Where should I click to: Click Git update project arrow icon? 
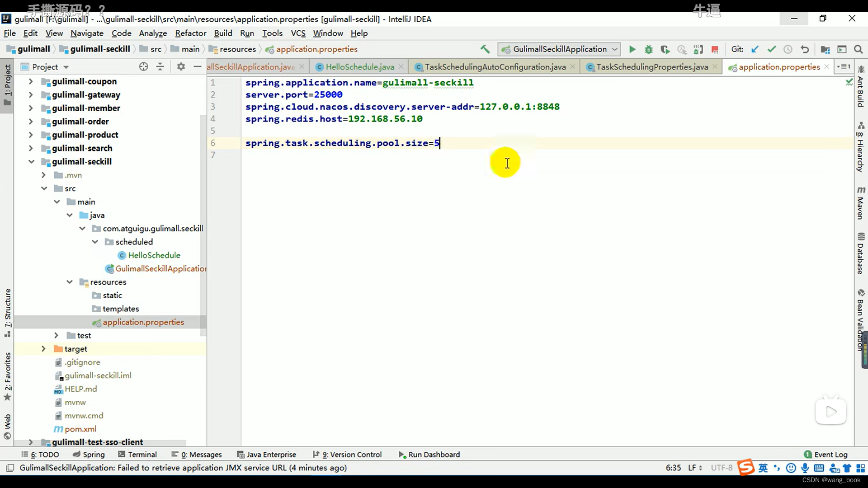point(755,49)
